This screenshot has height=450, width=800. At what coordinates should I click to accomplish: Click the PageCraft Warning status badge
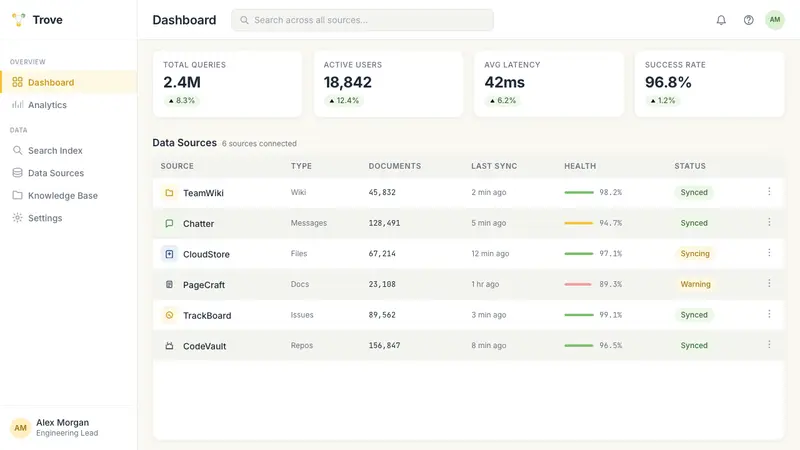pyautogui.click(x=695, y=284)
